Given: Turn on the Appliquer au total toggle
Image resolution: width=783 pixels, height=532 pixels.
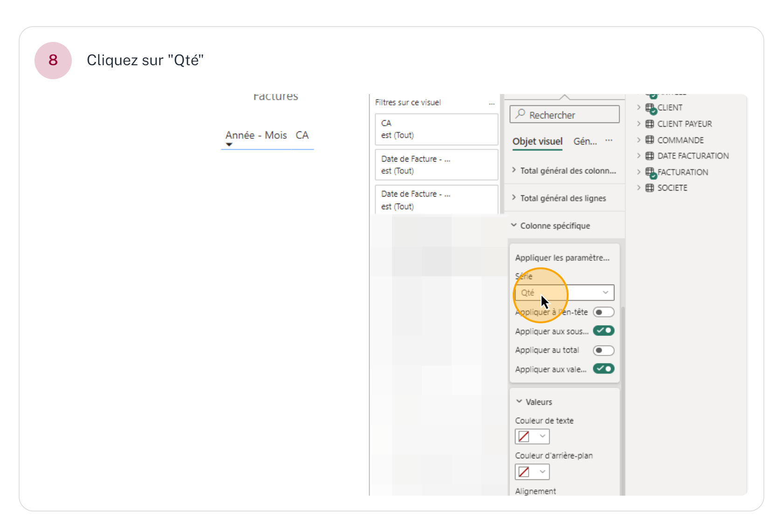Looking at the screenshot, I should click(x=603, y=350).
